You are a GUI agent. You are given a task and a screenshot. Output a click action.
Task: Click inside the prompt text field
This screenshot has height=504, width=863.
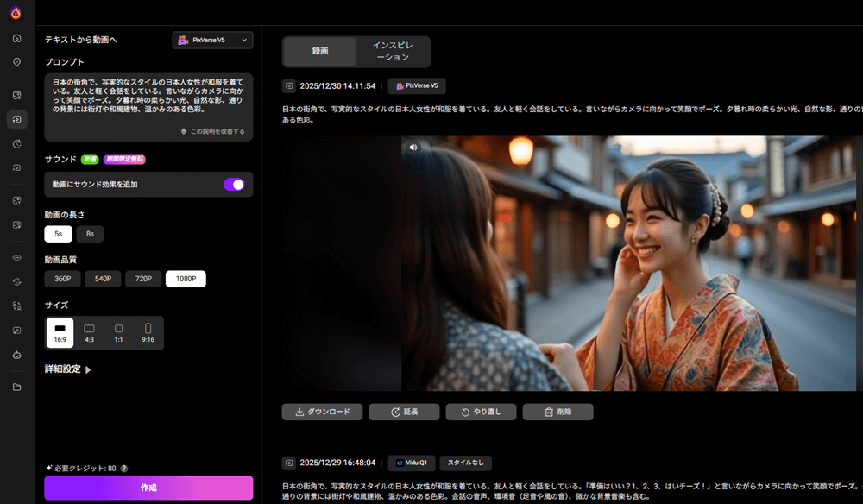(x=148, y=98)
